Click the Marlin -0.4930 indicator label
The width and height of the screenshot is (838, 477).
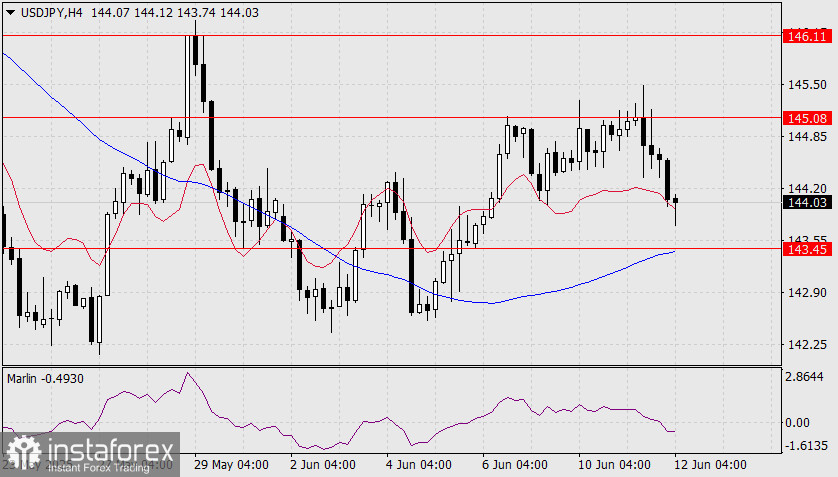pyautogui.click(x=45, y=379)
